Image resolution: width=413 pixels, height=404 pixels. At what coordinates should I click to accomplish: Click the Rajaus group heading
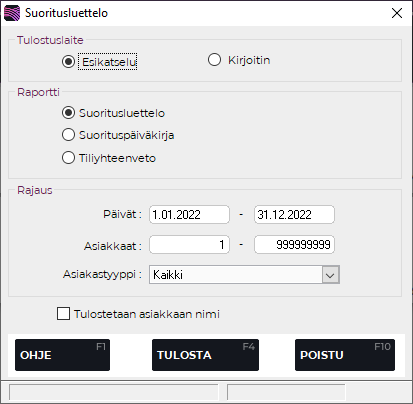point(35,190)
